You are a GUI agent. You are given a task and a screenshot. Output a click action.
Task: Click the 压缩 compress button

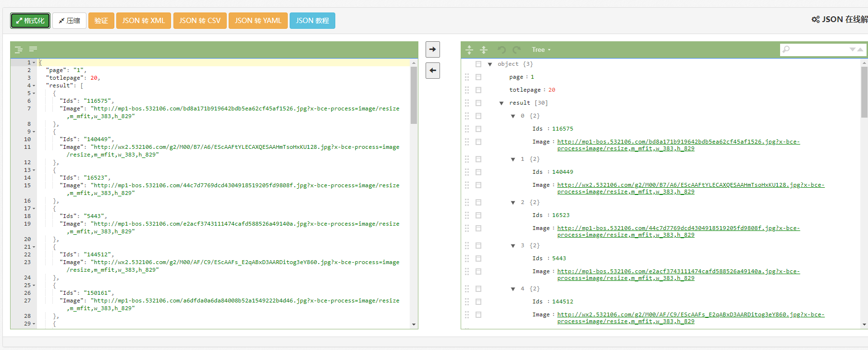tap(70, 21)
